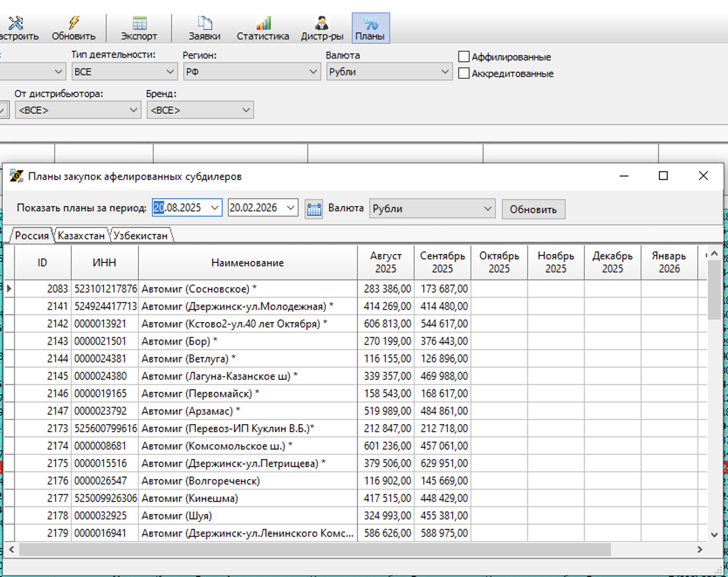
Task: Click the Сентябрь 2025 column header
Action: click(x=443, y=262)
